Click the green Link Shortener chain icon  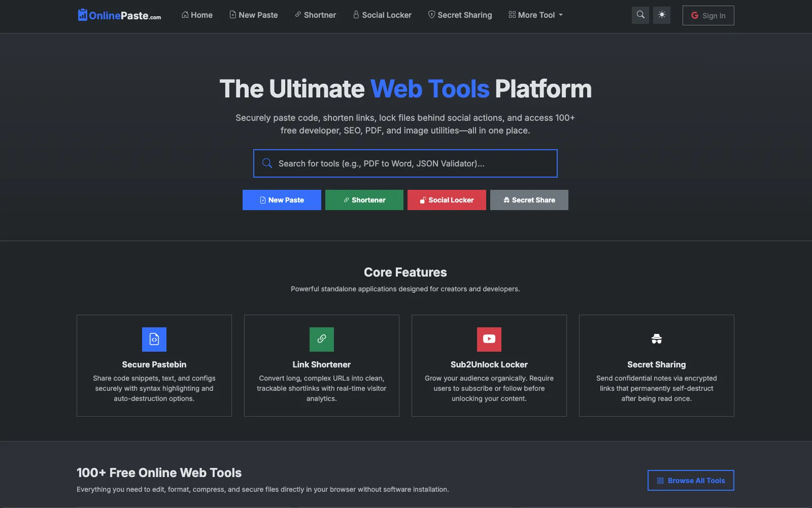pyautogui.click(x=322, y=340)
